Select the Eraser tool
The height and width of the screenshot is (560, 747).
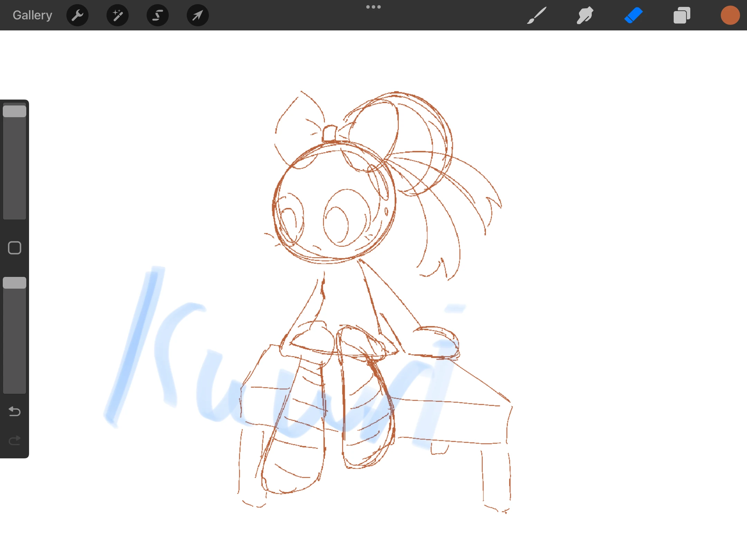(634, 15)
